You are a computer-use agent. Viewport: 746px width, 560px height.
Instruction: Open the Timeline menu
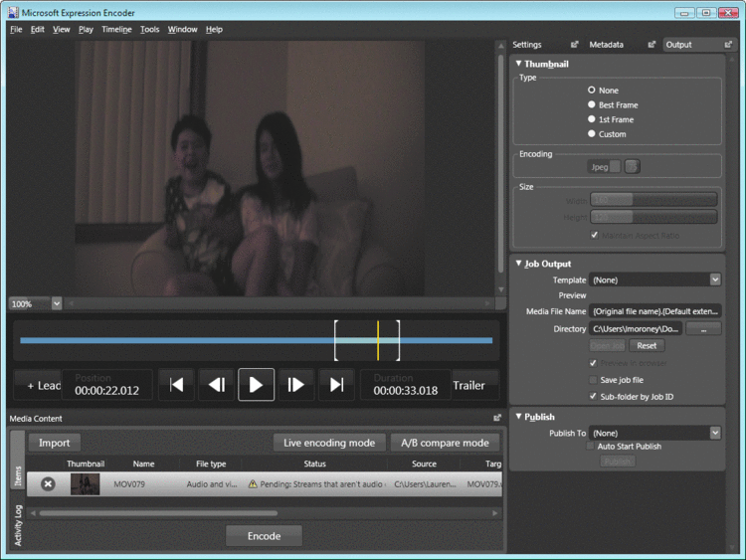pos(116,30)
